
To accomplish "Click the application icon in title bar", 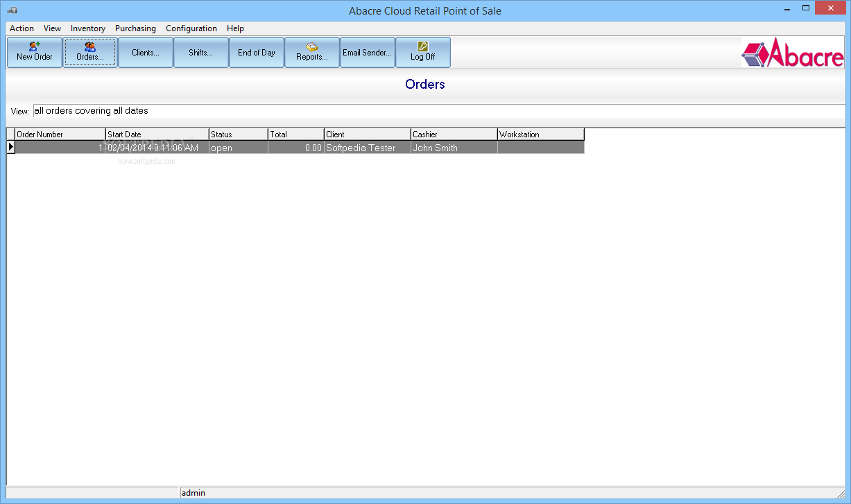I will tap(12, 10).
